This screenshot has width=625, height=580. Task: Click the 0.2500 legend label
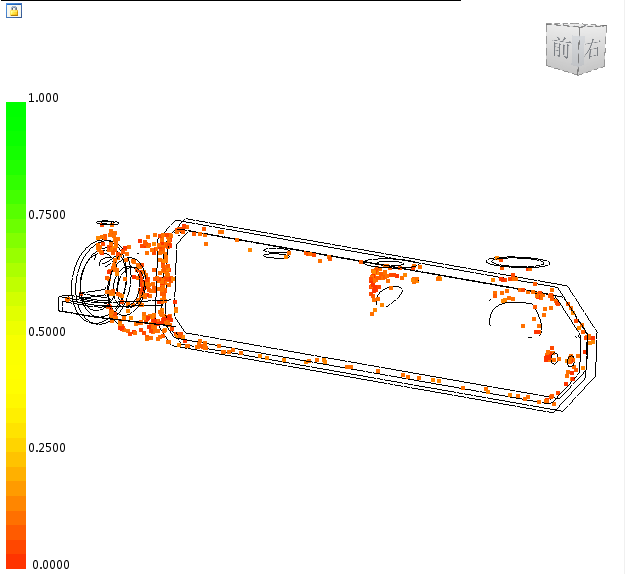tap(47, 448)
